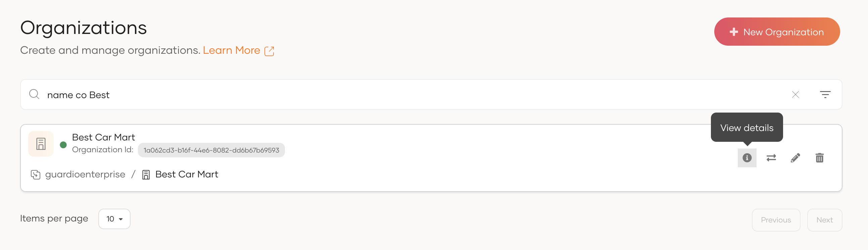
Task: Click into the organization search field
Action: tap(404, 95)
